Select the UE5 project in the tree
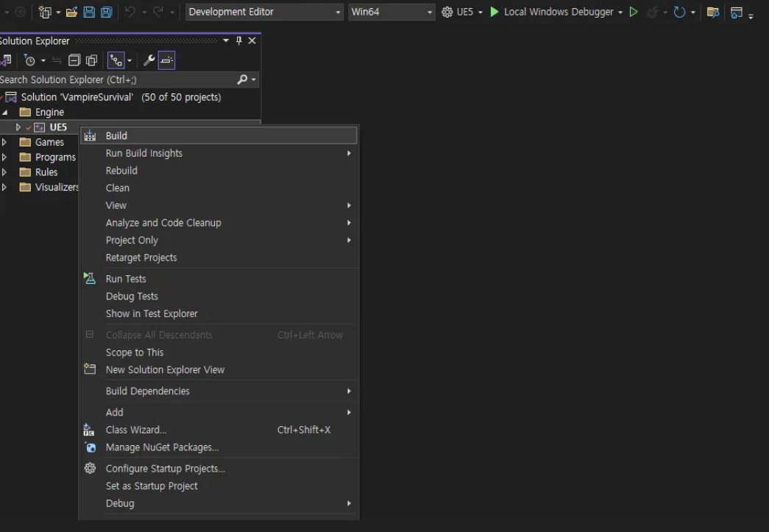 [58, 127]
